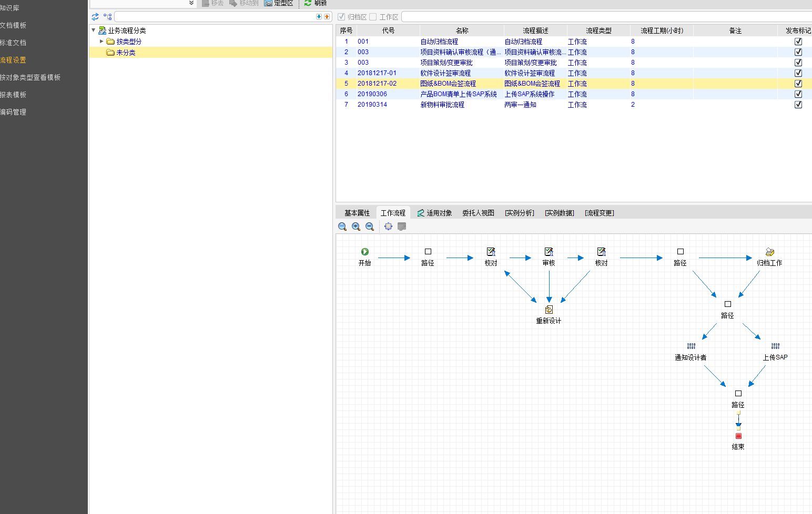Select the 重新设计 node in workflow
Viewport: 812px width, 514px height.
coord(549,310)
